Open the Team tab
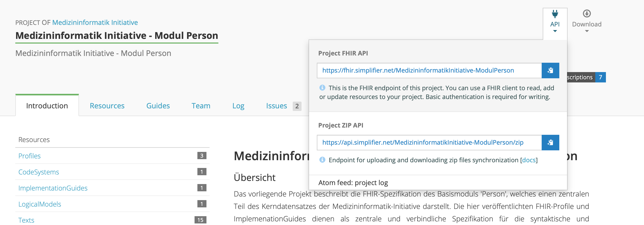 [x=201, y=106]
